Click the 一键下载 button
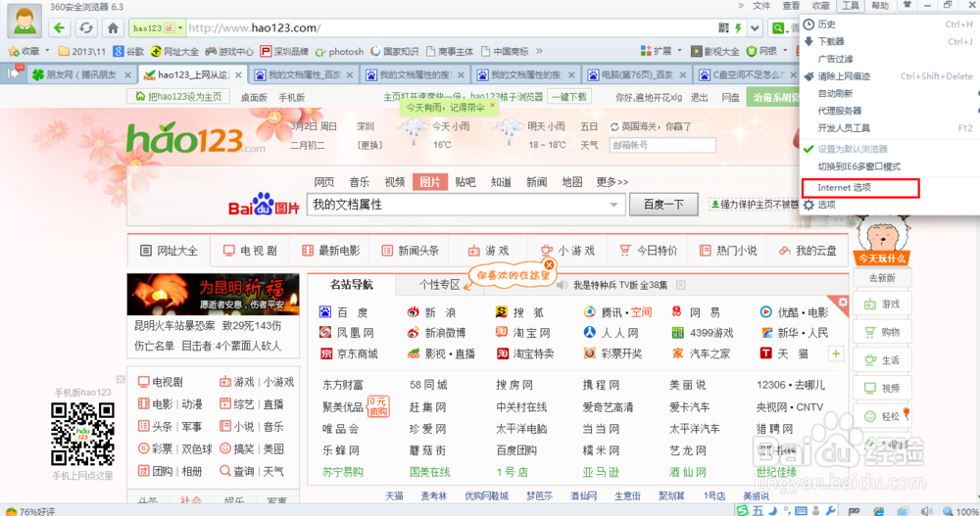The height and width of the screenshot is (516, 980). tap(568, 97)
